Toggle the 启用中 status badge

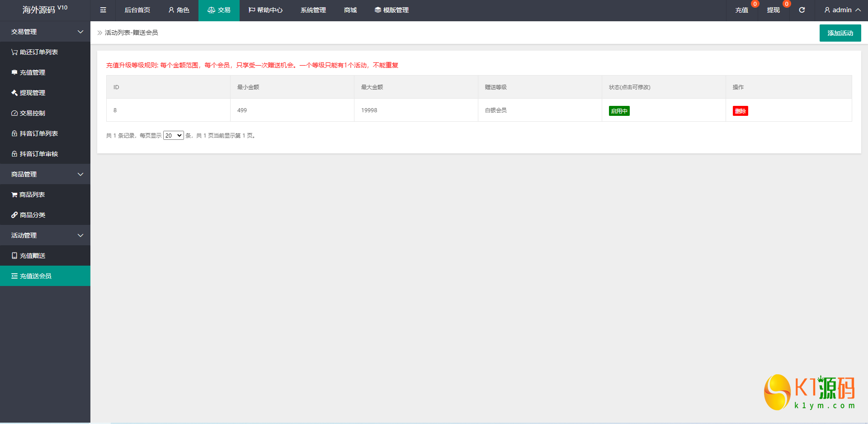(619, 111)
